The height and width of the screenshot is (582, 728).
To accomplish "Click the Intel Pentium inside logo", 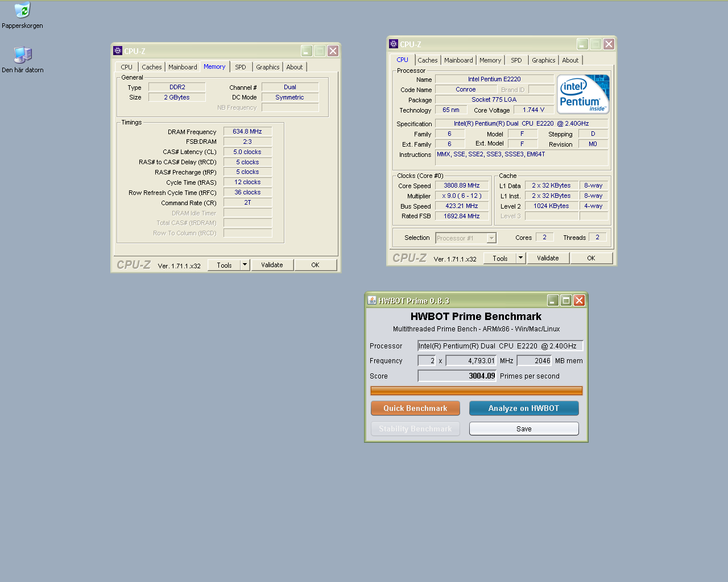I will click(x=583, y=94).
